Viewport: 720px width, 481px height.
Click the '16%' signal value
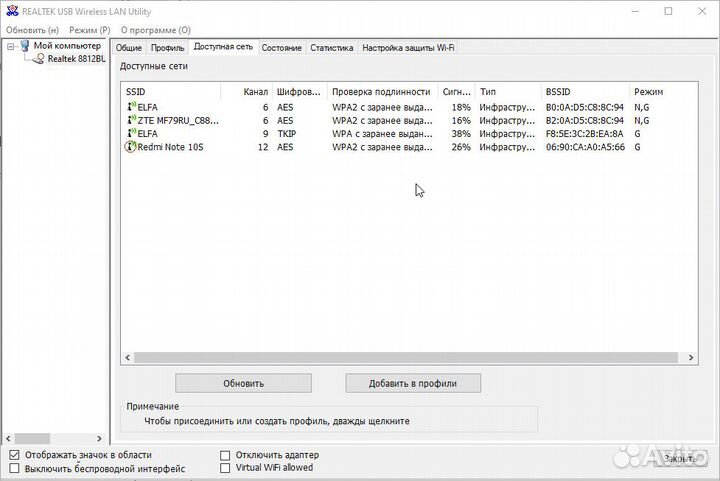(461, 120)
